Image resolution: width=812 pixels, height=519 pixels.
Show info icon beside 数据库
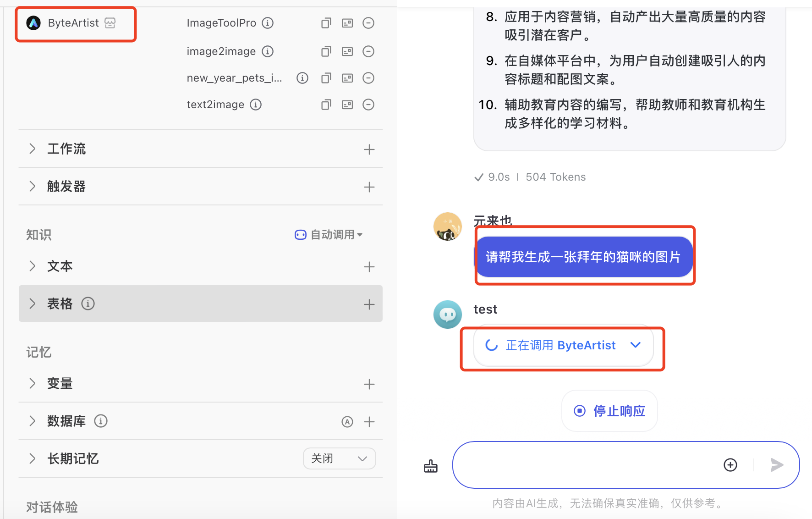[x=101, y=421]
